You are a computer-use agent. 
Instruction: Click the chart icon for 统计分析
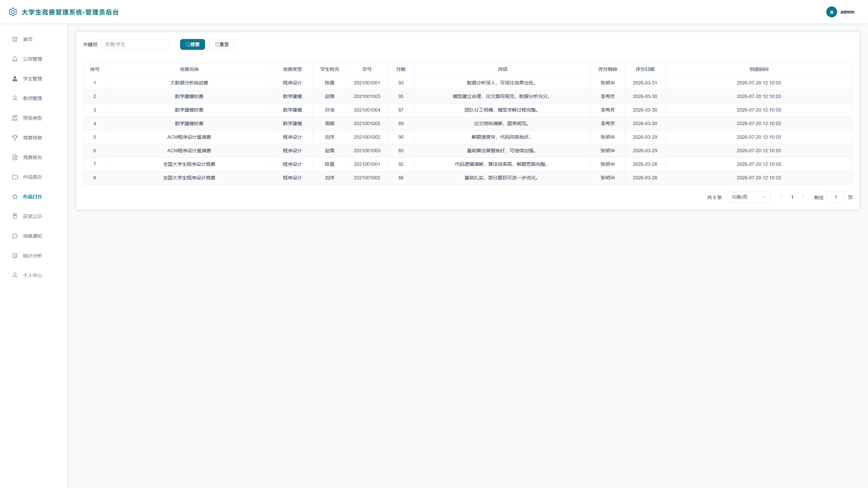[15, 256]
